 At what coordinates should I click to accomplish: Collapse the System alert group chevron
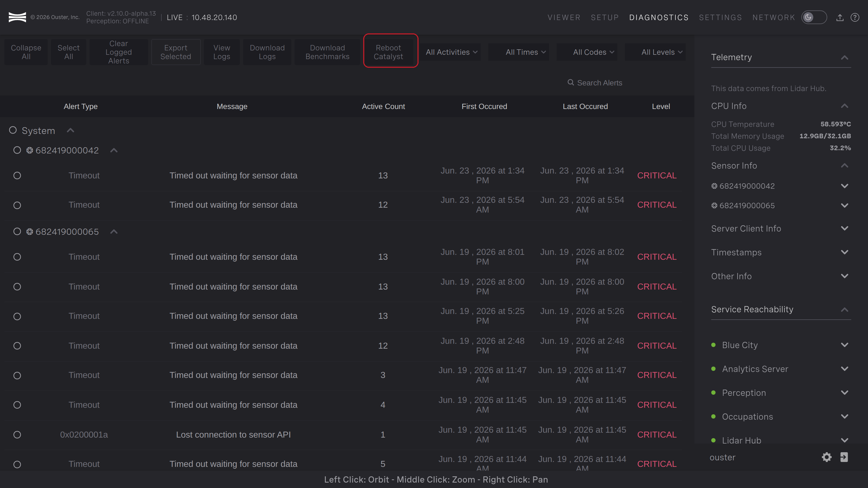click(71, 130)
